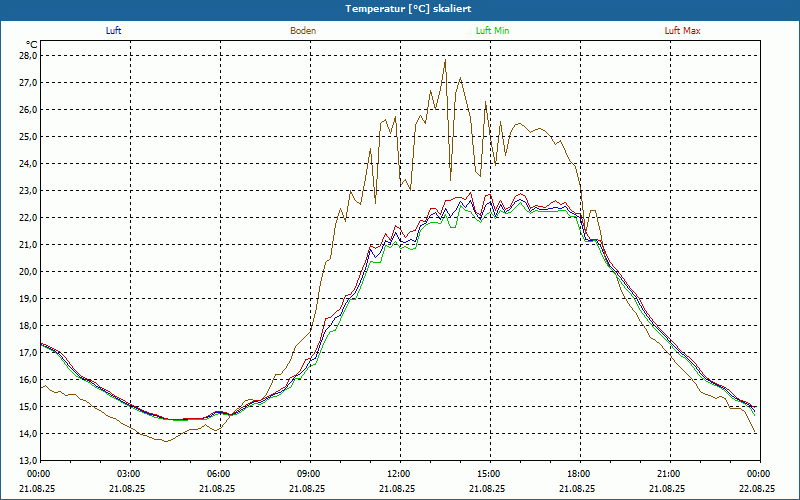800x500 pixels.
Task: Click the red Luft Max legend label
Action: [682, 31]
